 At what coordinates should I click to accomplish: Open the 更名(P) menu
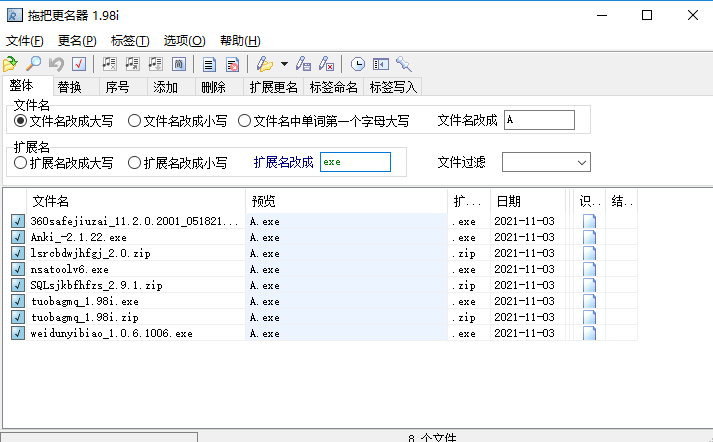coord(77,41)
